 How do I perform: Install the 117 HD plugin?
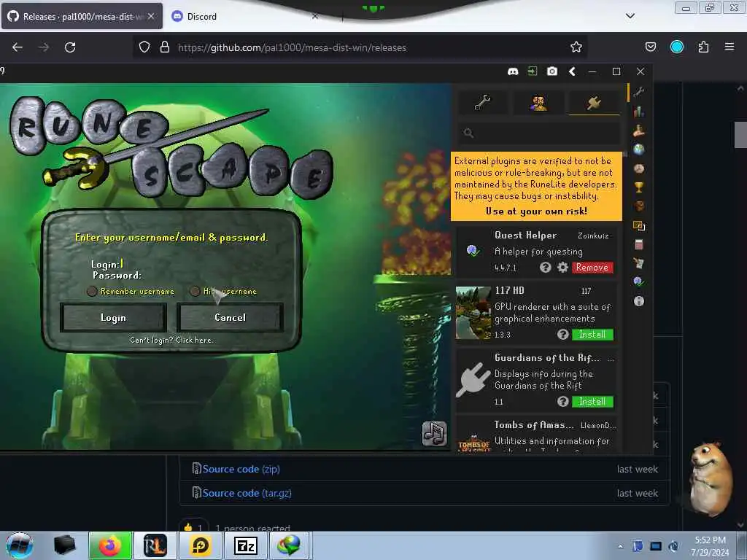pos(592,335)
